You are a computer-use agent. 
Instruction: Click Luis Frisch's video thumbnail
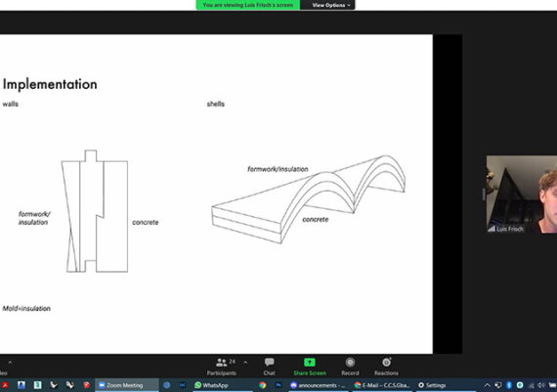pos(522,195)
